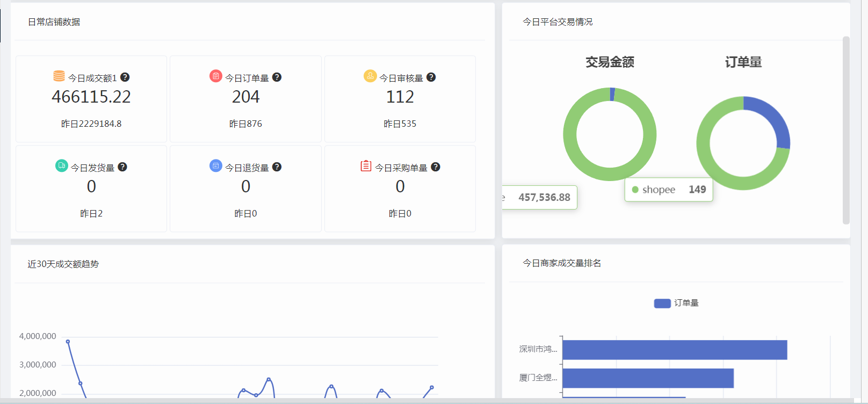The height and width of the screenshot is (404, 868).
Task: Click the blue return icon beside 今日退货量
Action: tap(216, 166)
